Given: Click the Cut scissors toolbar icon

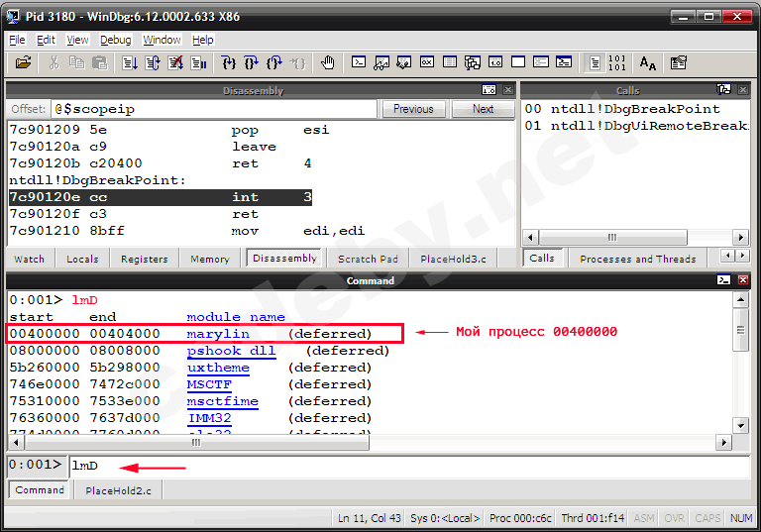Looking at the screenshot, I should click(x=54, y=62).
